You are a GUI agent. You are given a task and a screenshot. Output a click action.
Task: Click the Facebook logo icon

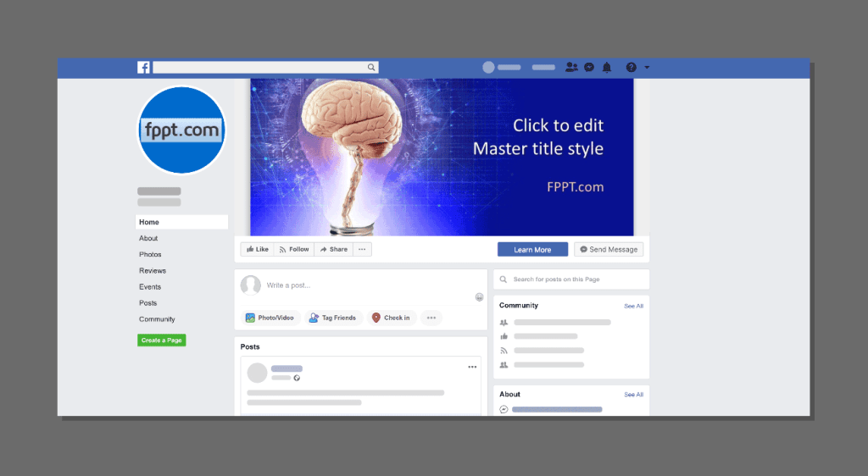pyautogui.click(x=144, y=68)
